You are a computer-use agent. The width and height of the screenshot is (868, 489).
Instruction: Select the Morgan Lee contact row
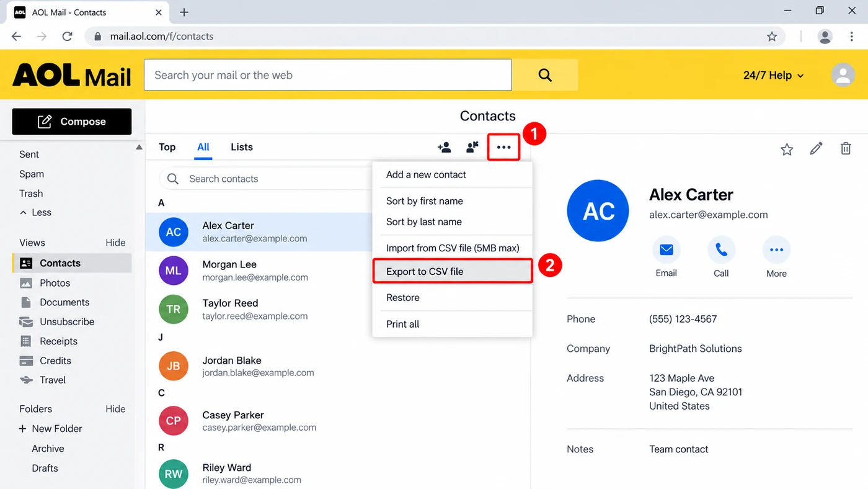point(259,271)
